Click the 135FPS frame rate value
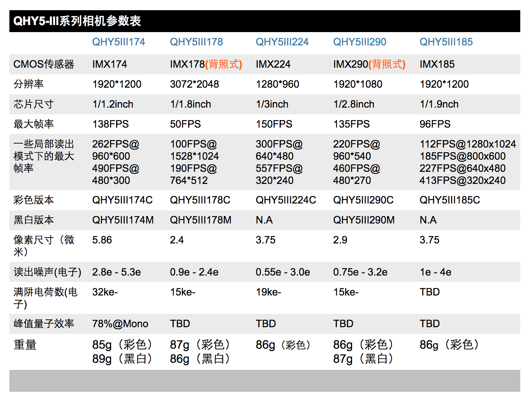 (x=351, y=124)
